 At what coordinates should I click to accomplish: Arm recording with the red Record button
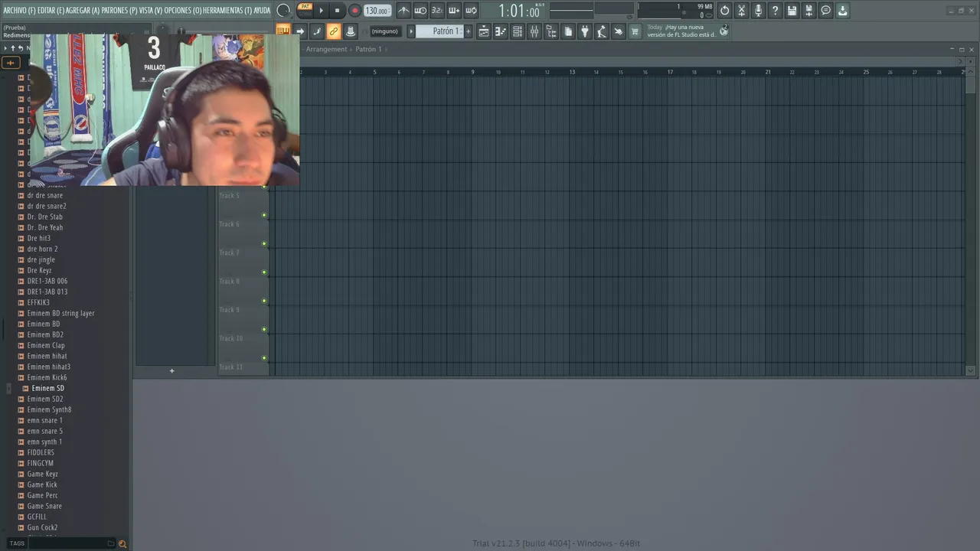(354, 11)
